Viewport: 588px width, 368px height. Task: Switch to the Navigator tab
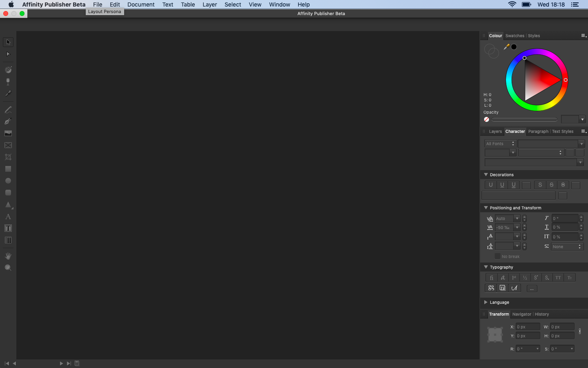[x=522, y=314]
